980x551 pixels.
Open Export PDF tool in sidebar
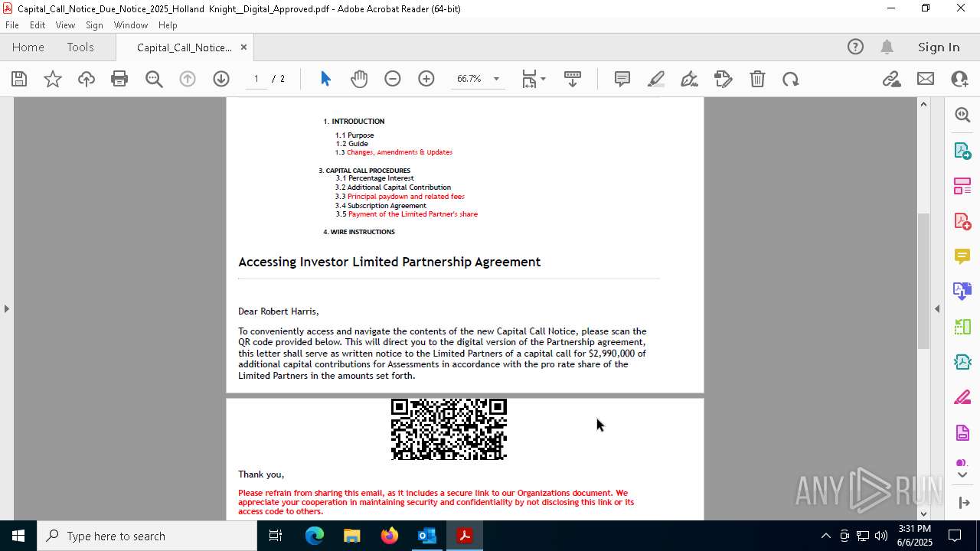[x=962, y=151]
